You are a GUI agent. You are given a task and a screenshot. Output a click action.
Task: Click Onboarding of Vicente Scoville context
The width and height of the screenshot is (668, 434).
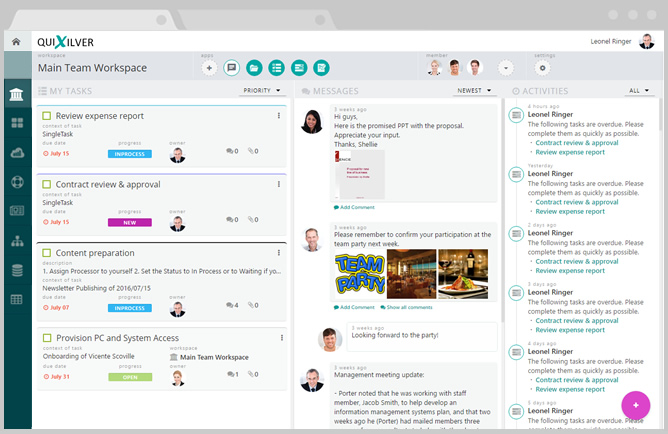[89, 356]
